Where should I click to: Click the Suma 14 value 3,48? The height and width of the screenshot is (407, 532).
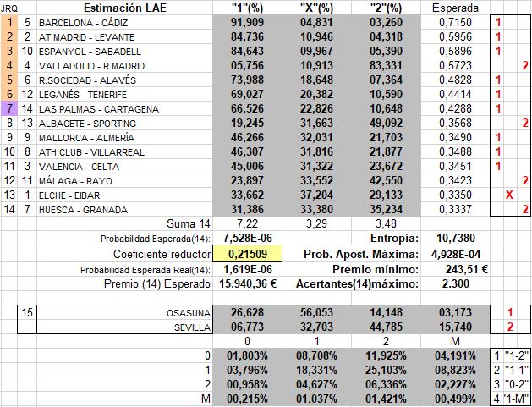tap(387, 223)
